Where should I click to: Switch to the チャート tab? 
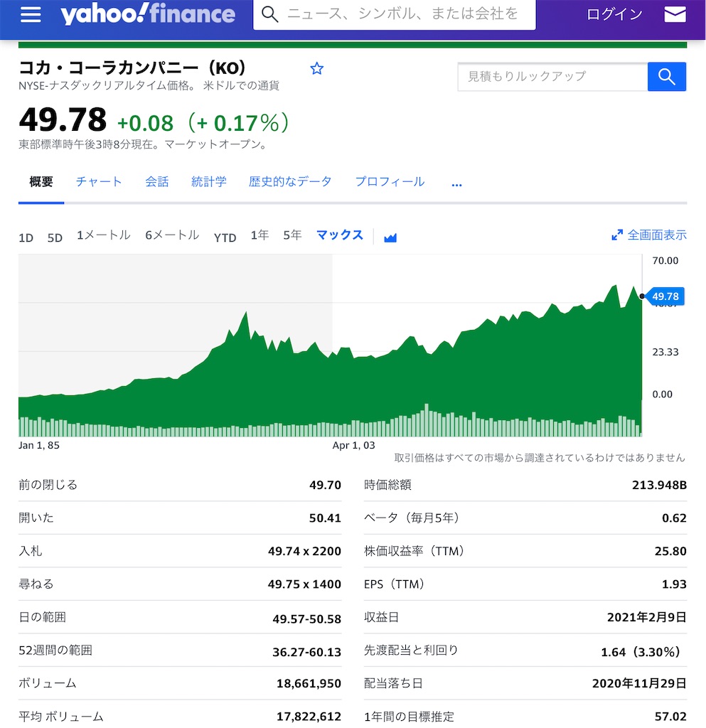[x=99, y=181]
